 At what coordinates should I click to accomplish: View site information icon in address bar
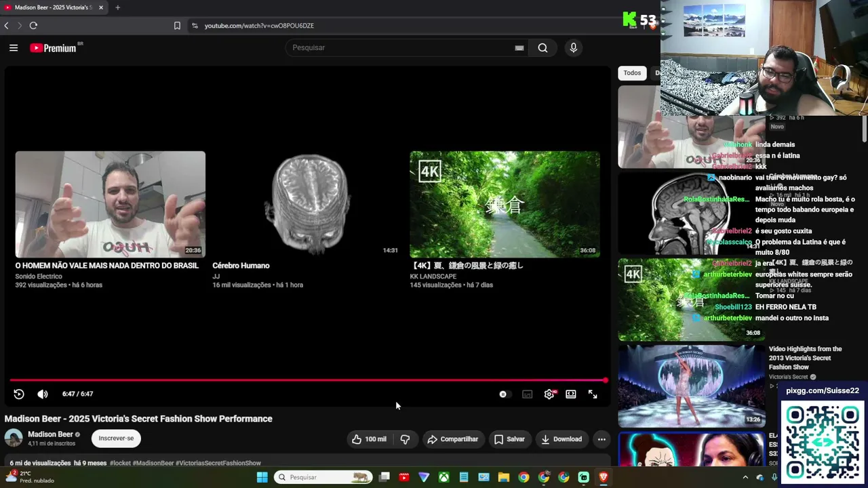(195, 26)
